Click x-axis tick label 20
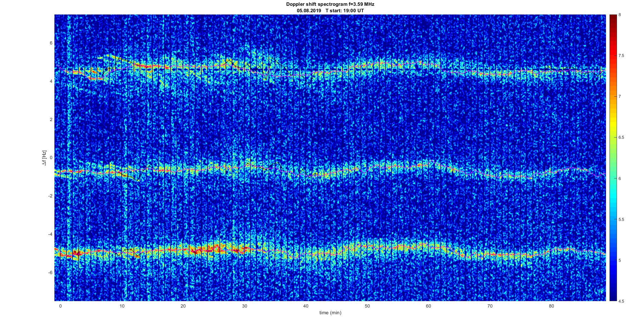 [x=183, y=306]
